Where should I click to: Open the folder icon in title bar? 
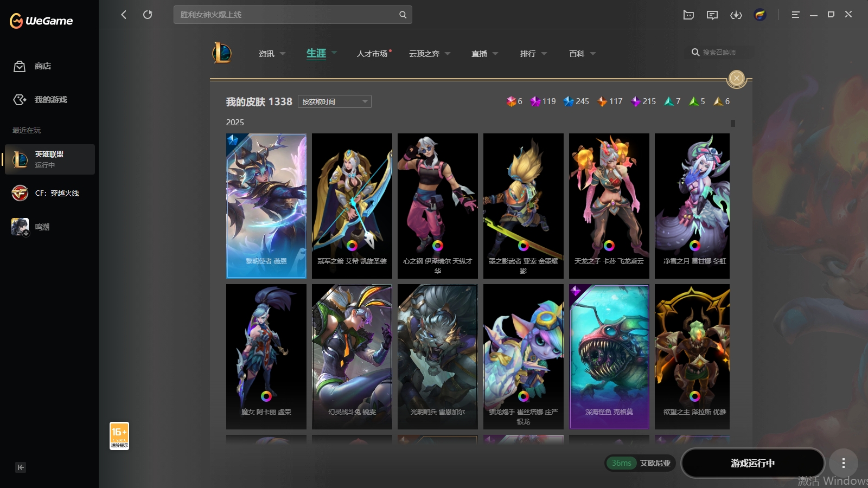(x=688, y=15)
